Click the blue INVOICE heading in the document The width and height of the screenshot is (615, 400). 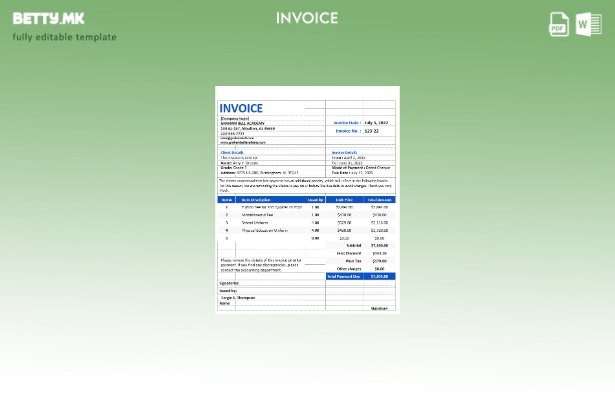coord(241,108)
